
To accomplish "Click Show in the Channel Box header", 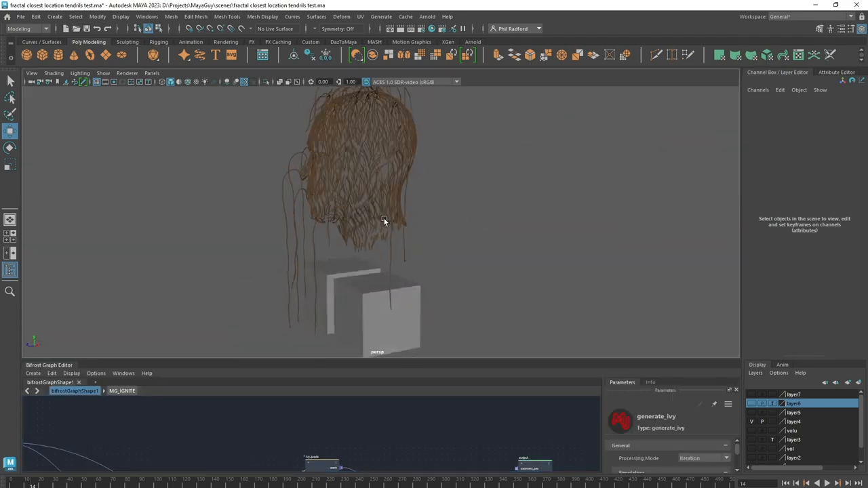I will click(820, 89).
